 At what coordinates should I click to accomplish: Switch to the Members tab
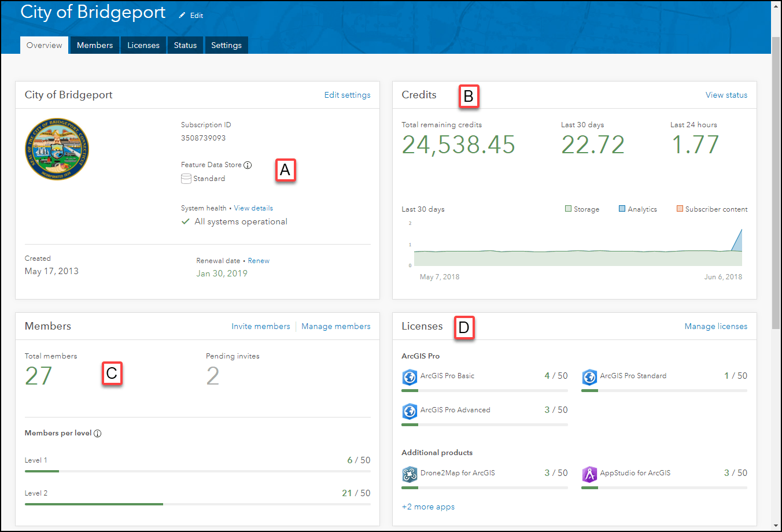[x=95, y=45]
